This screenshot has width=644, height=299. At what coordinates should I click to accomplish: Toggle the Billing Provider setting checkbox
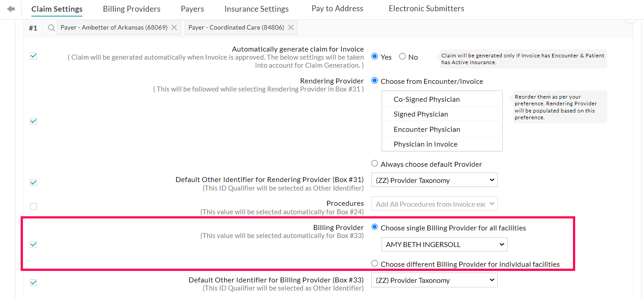(x=33, y=244)
